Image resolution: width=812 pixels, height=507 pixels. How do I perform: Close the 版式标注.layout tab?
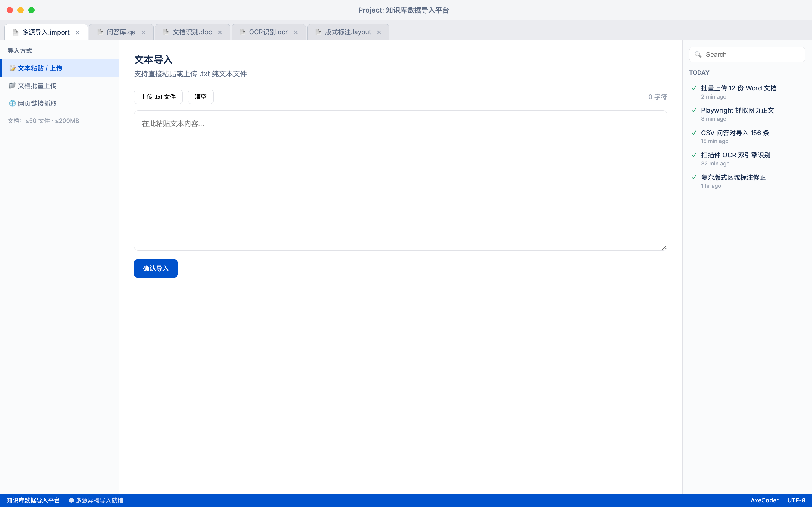tap(379, 32)
